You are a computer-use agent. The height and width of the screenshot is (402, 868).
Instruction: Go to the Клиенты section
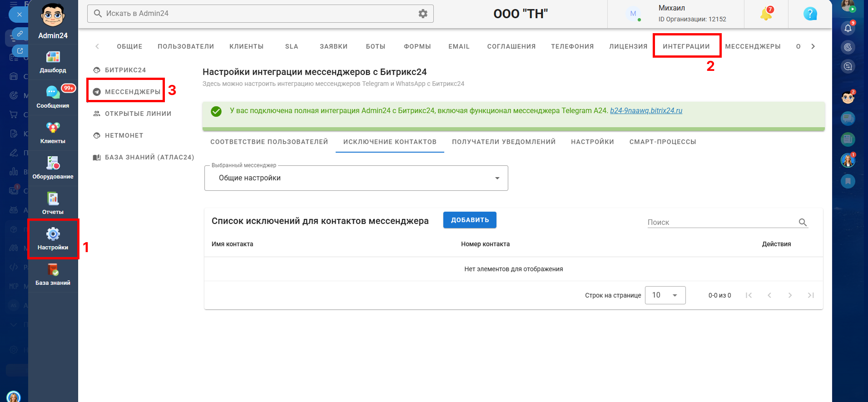pyautogui.click(x=53, y=133)
